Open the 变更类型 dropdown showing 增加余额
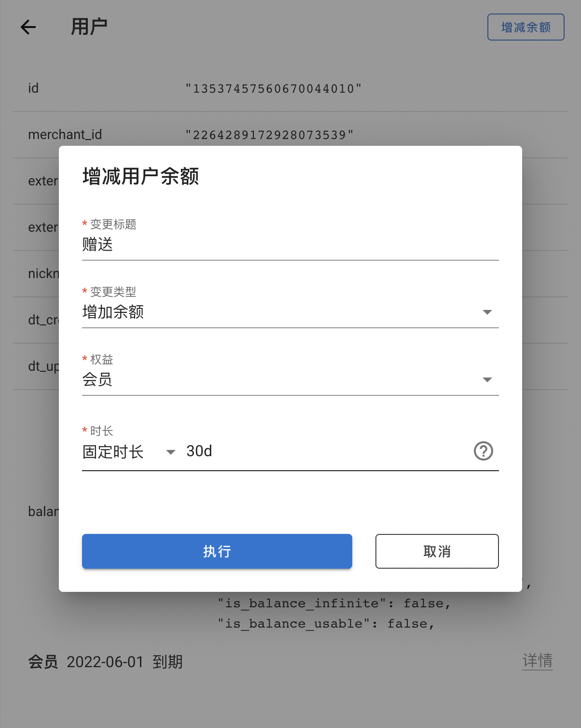The image size is (581, 728). pyautogui.click(x=290, y=312)
